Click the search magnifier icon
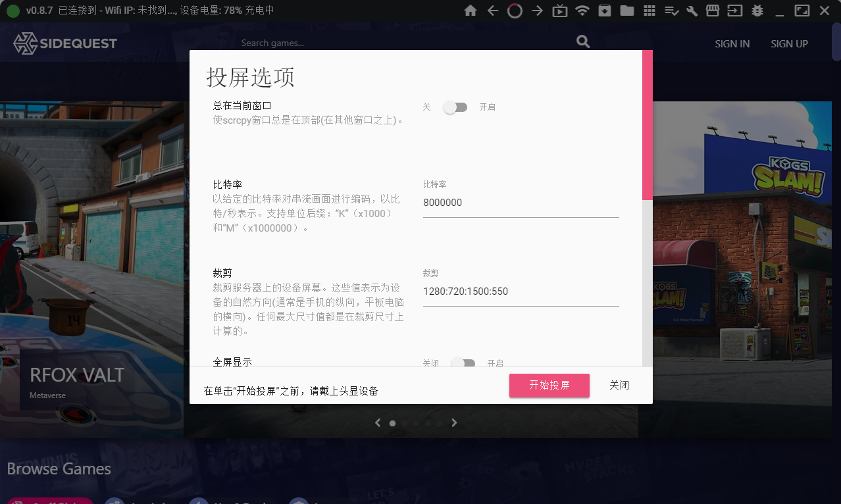The image size is (841, 504). [x=583, y=41]
